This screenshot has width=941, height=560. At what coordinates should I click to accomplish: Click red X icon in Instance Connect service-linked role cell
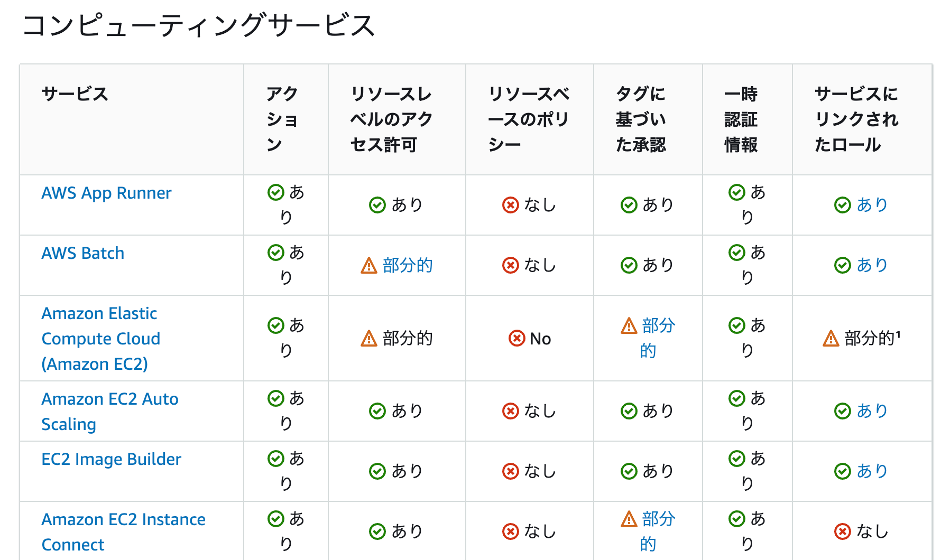[x=842, y=531]
